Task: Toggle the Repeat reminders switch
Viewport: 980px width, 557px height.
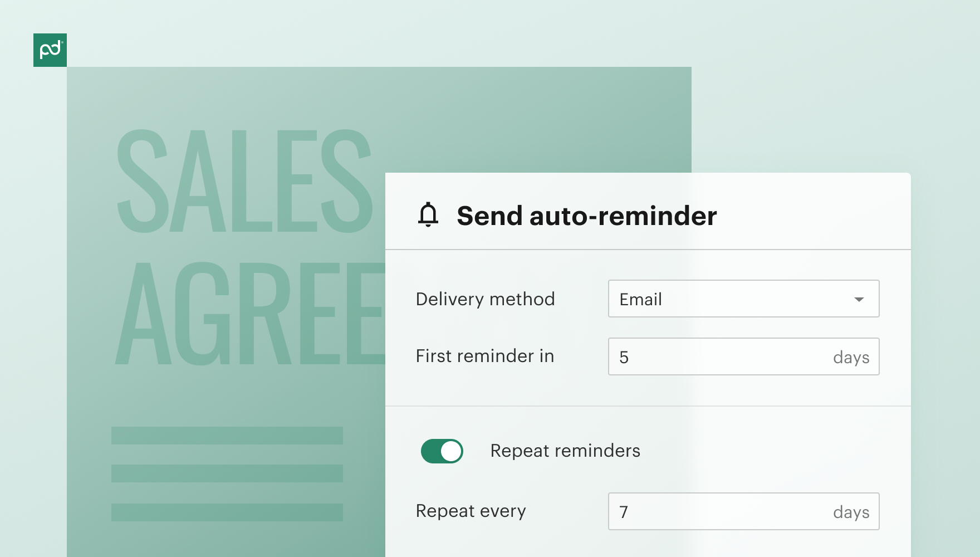Action: 442,451
